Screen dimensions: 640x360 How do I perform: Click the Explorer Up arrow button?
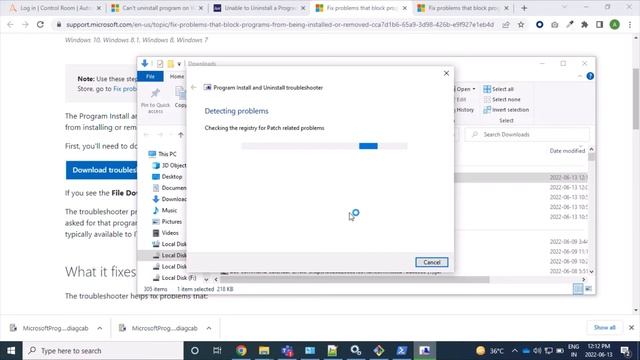tap(181, 135)
